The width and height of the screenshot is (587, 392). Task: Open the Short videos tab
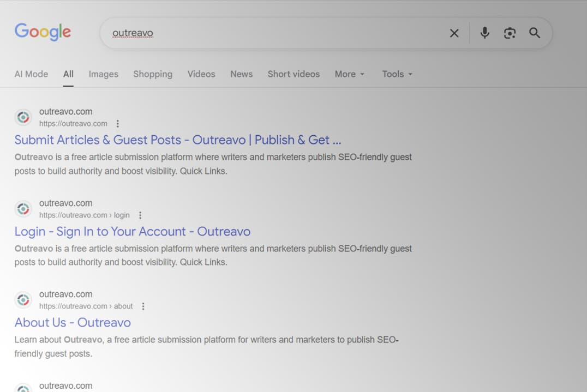(x=293, y=74)
